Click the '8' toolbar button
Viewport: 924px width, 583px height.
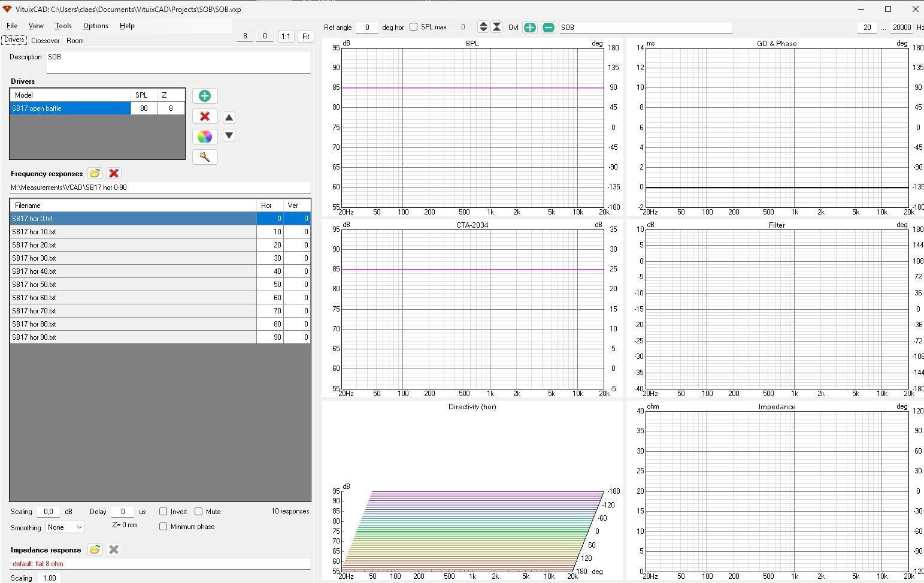pyautogui.click(x=245, y=36)
